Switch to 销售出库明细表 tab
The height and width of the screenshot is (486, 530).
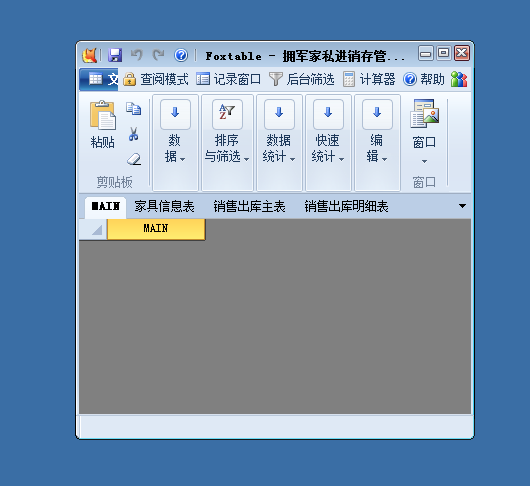pos(346,206)
